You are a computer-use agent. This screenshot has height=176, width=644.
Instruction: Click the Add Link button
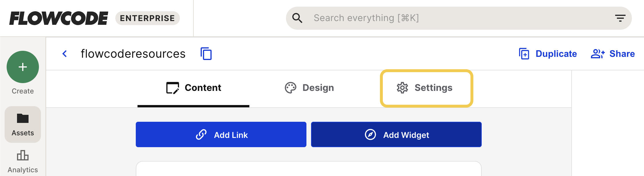click(x=221, y=134)
